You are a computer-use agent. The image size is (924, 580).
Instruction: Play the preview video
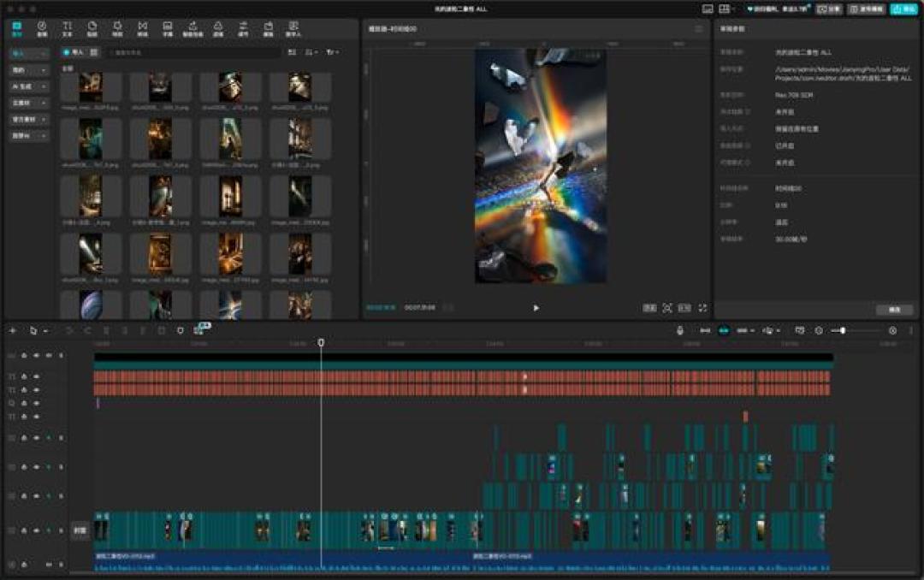click(x=536, y=308)
